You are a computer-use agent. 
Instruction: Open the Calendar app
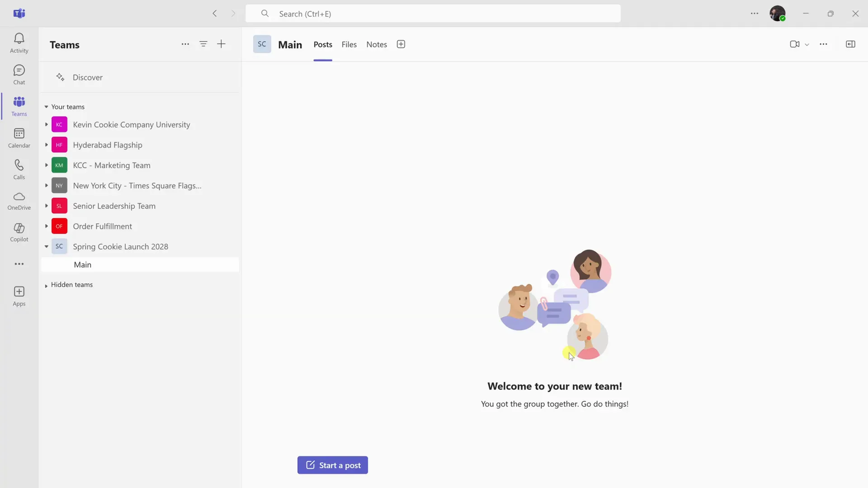tap(19, 138)
